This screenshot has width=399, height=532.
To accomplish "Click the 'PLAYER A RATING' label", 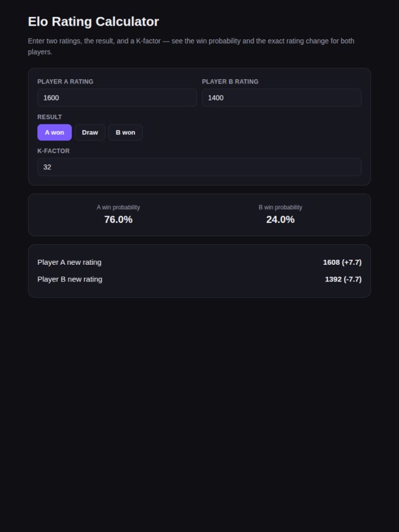I will (65, 82).
